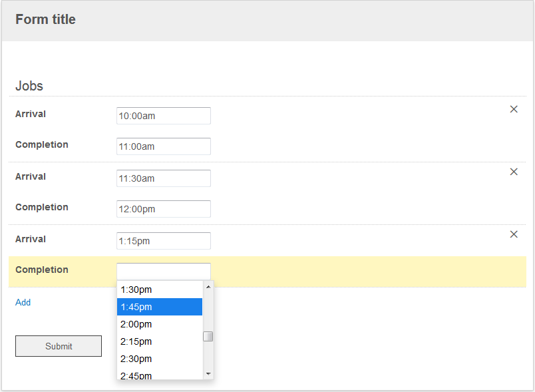535x392 pixels.
Task: Focus the 11:00am Completion field
Action: (164, 146)
